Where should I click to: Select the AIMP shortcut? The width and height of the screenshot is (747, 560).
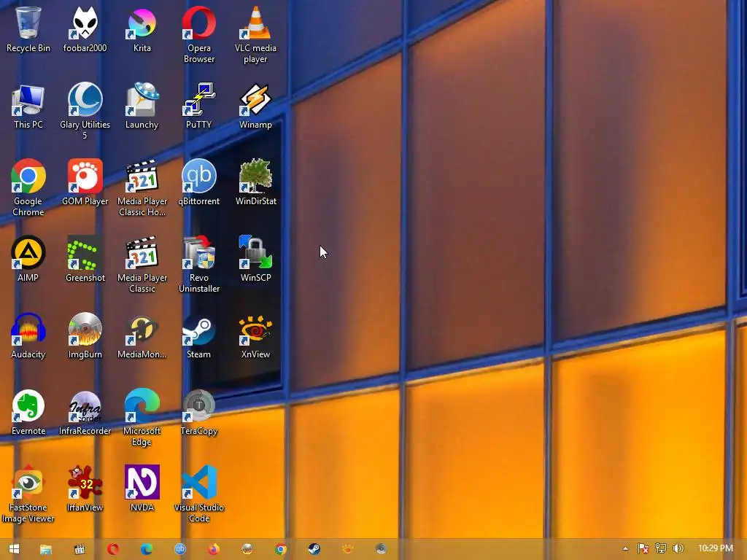point(28,260)
